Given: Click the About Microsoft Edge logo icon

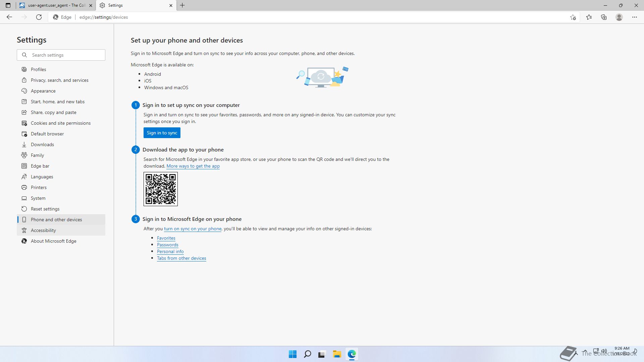Looking at the screenshot, I should [x=24, y=241].
